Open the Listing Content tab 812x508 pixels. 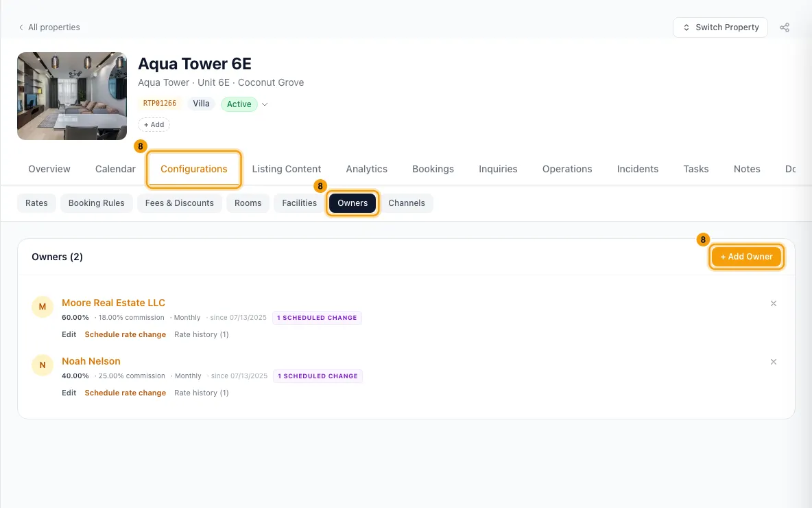point(287,169)
